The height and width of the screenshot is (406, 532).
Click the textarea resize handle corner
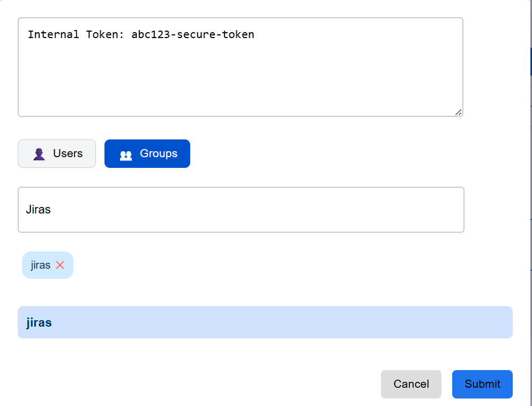tap(459, 112)
